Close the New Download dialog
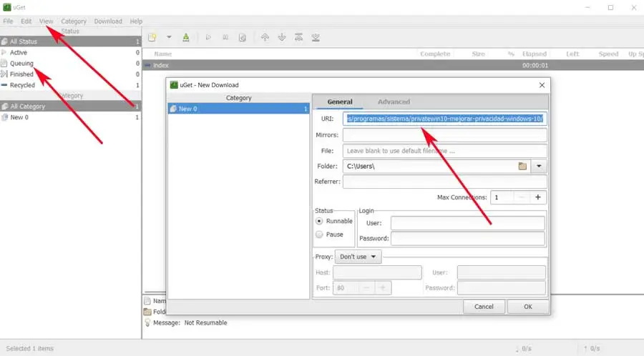This screenshot has height=356, width=644. coord(542,85)
